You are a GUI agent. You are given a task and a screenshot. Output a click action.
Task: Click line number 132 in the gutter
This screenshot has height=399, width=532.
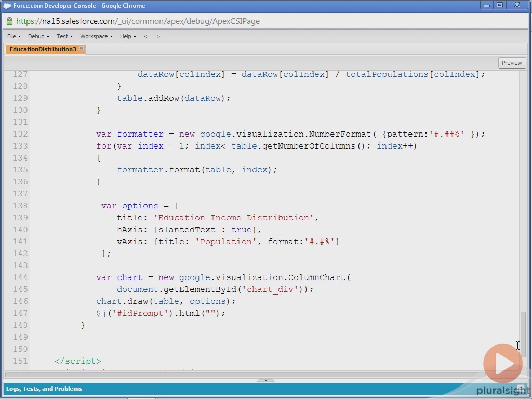(20, 134)
